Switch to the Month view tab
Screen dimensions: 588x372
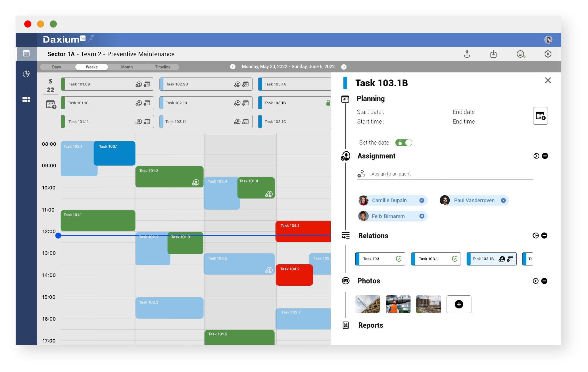tap(126, 67)
